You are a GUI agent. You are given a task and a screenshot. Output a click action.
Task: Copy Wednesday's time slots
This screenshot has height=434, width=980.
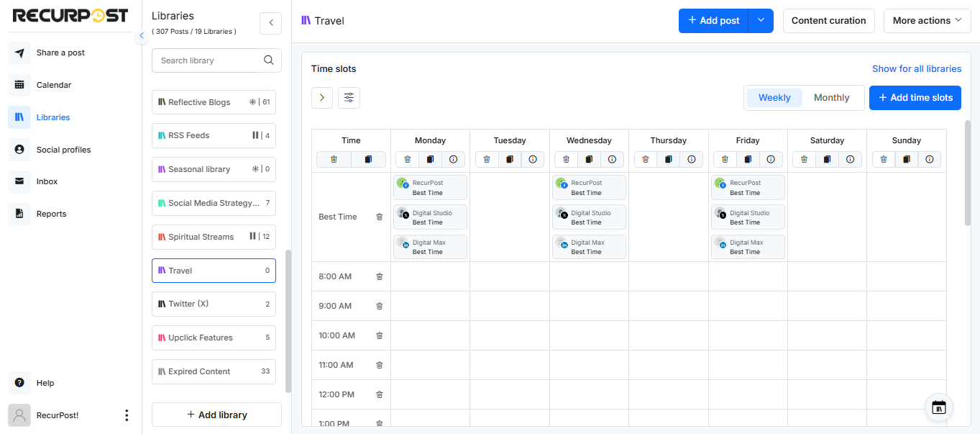(589, 159)
